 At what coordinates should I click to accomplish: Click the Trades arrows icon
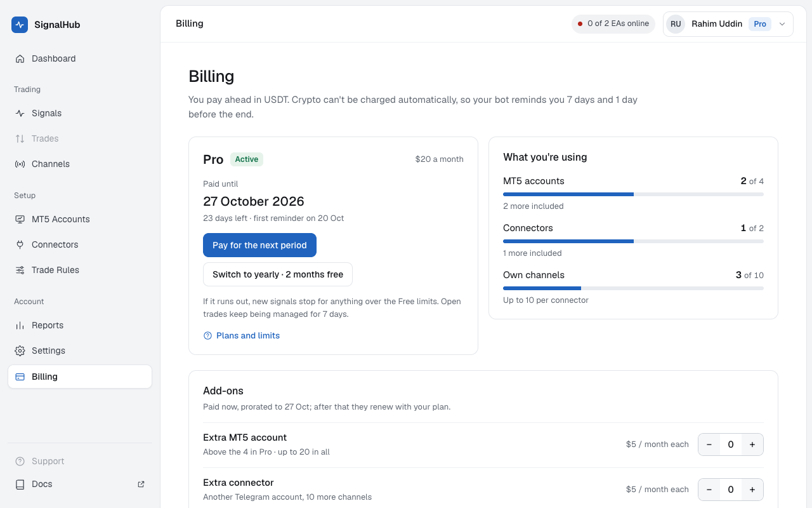pos(20,138)
